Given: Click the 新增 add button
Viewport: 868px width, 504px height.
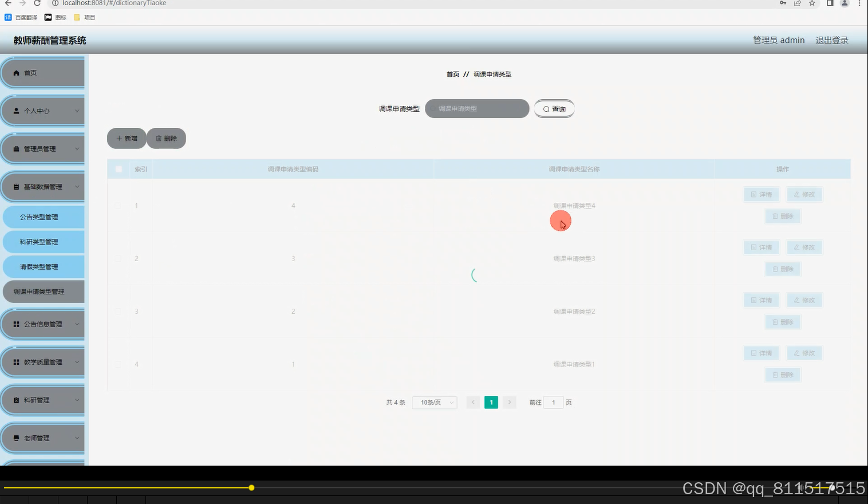Looking at the screenshot, I should pos(127,139).
